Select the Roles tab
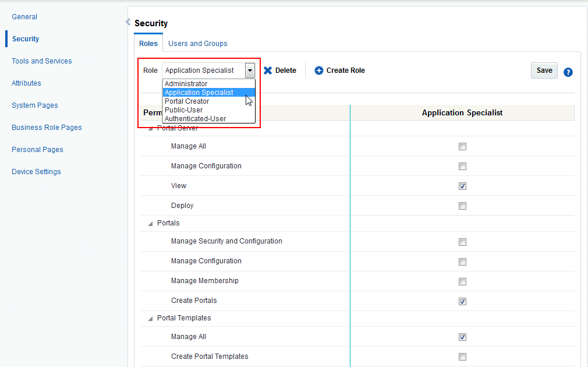 pos(148,44)
